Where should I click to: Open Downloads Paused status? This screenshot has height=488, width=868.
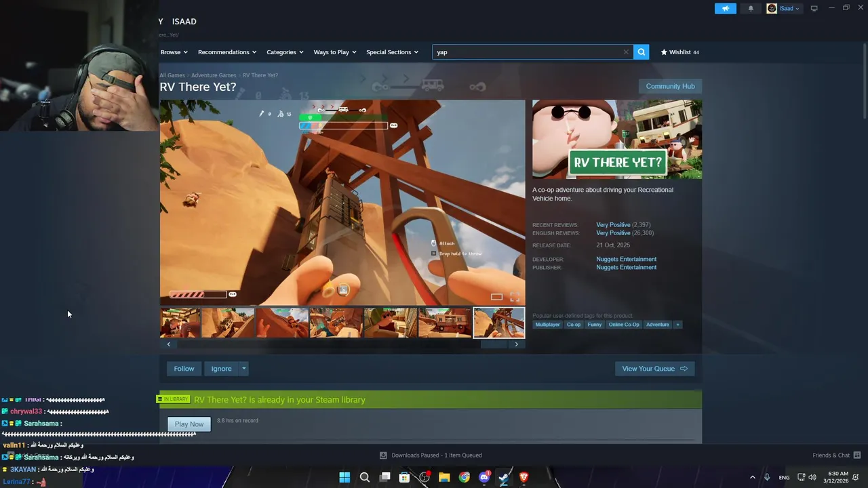[x=430, y=455]
